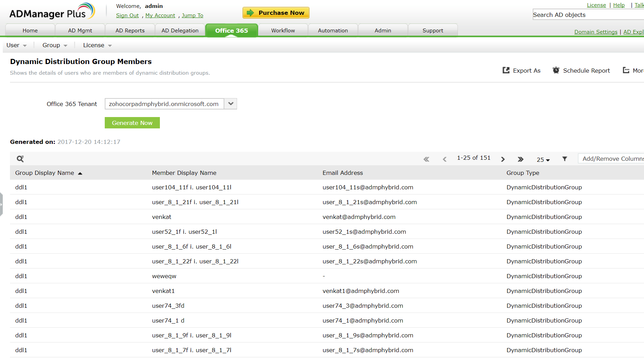Select the Office 365 tab
This screenshot has width=644, height=358.
232,30
